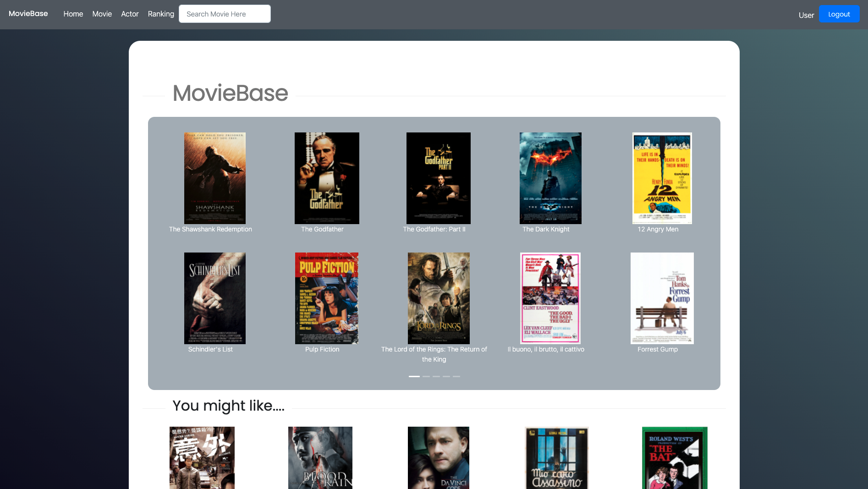Viewport: 868px width, 489px height.
Task: Click 'Schindler's List' title text
Action: [x=210, y=349]
